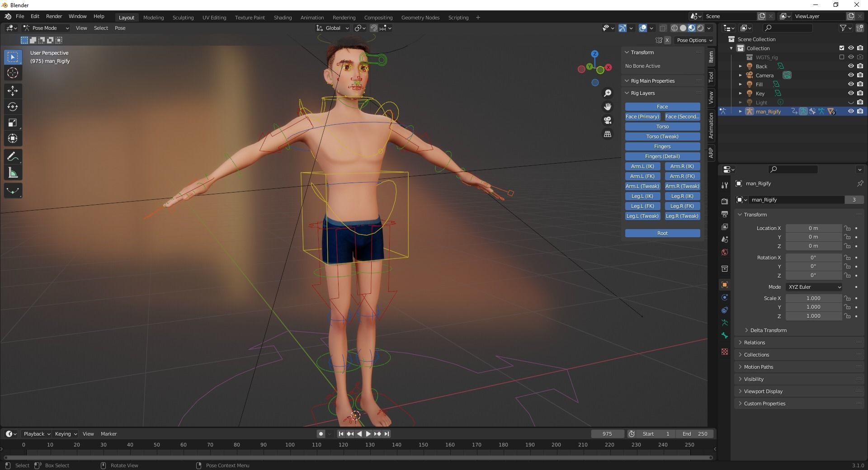Open the XYZ Euler rotation mode dropdown
868x470 pixels.
[x=814, y=287]
